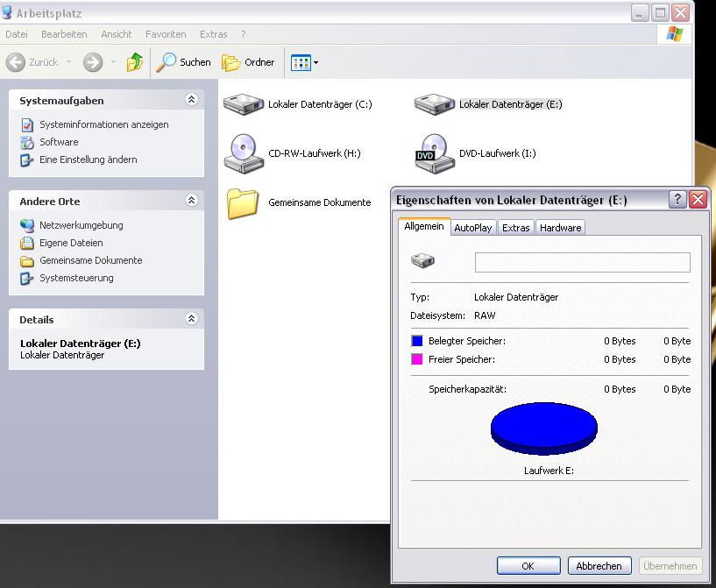The width and height of the screenshot is (716, 588).
Task: Click Systeminformationen anzeigen link
Action: coord(104,124)
